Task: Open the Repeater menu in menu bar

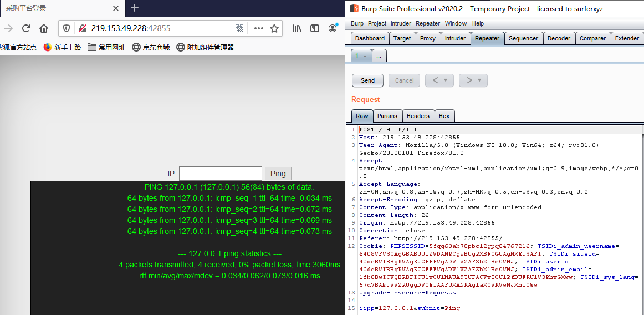Action: pyautogui.click(x=427, y=23)
